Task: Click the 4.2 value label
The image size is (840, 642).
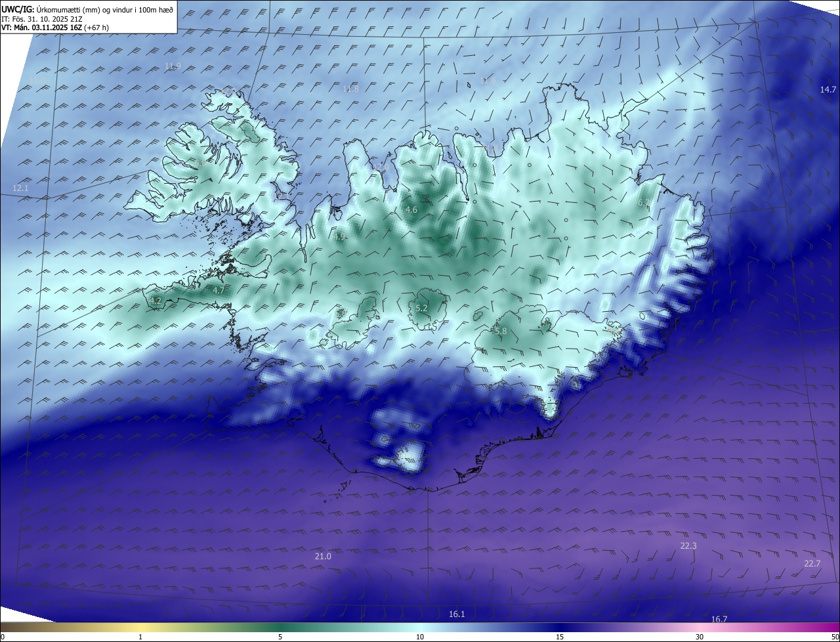Action: (156, 301)
